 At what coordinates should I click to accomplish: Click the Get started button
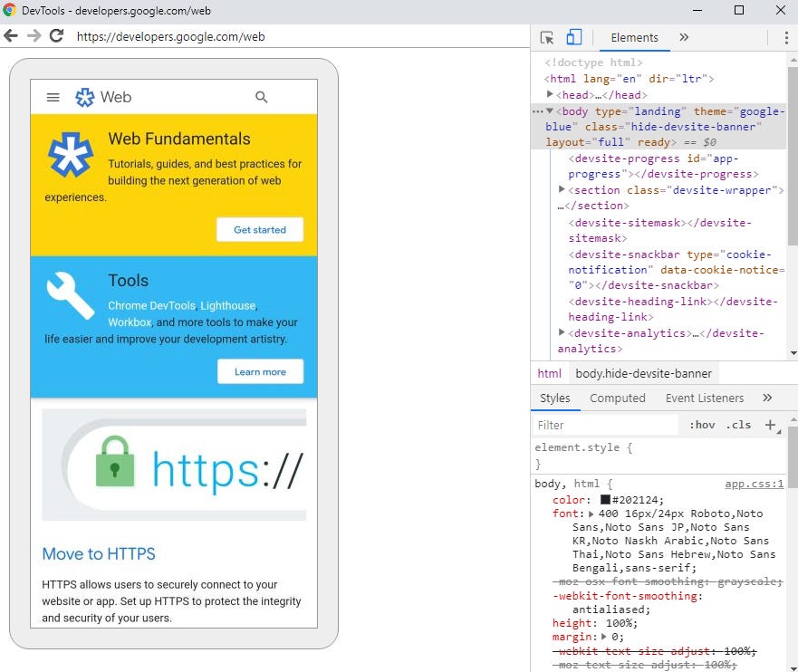(260, 230)
